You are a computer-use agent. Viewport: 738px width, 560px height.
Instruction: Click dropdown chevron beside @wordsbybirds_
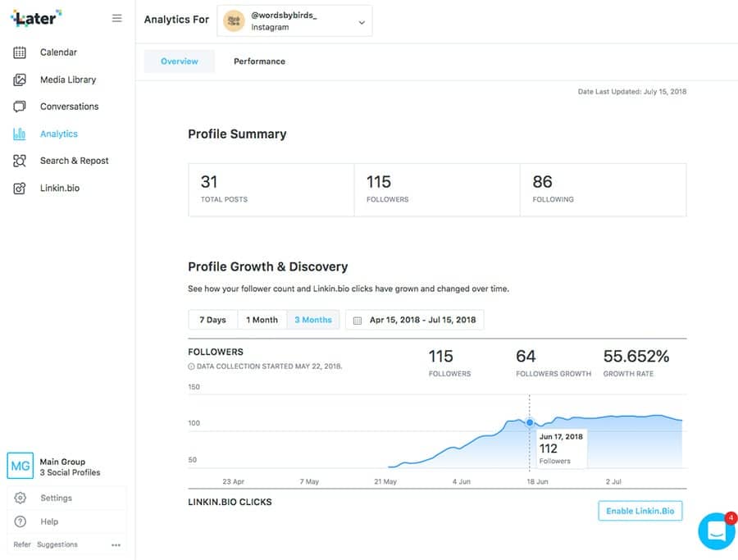click(x=362, y=22)
